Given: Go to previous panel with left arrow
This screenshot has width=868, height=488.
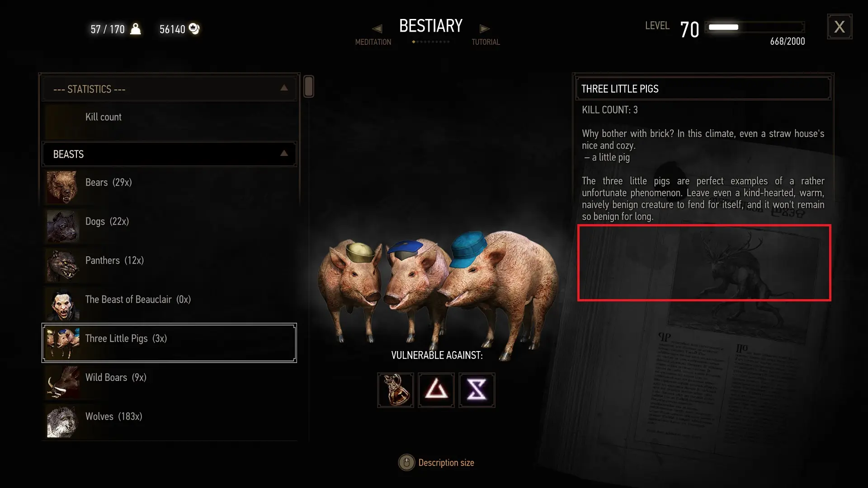Looking at the screenshot, I should 377,28.
